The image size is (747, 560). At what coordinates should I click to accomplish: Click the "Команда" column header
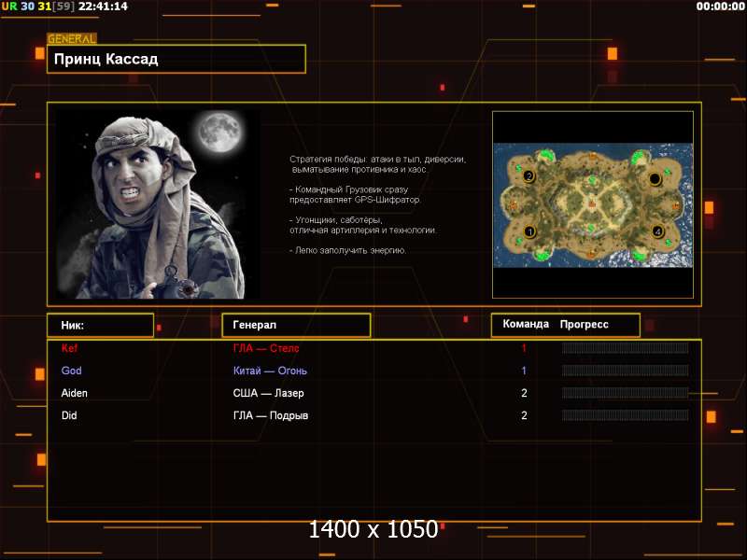(526, 324)
